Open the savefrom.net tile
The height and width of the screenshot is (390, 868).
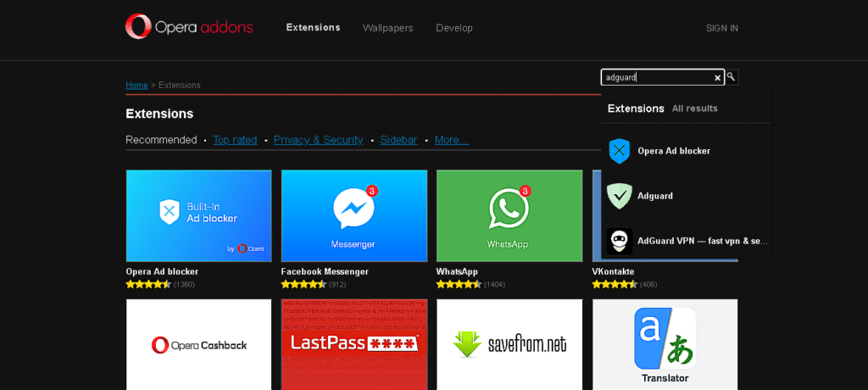pos(509,344)
